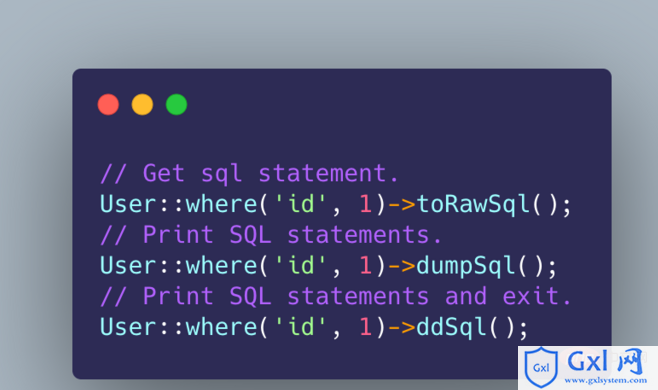The image size is (658, 390).
Task: Click the 'id' string on the ddSql line
Action: pyautogui.click(x=300, y=327)
